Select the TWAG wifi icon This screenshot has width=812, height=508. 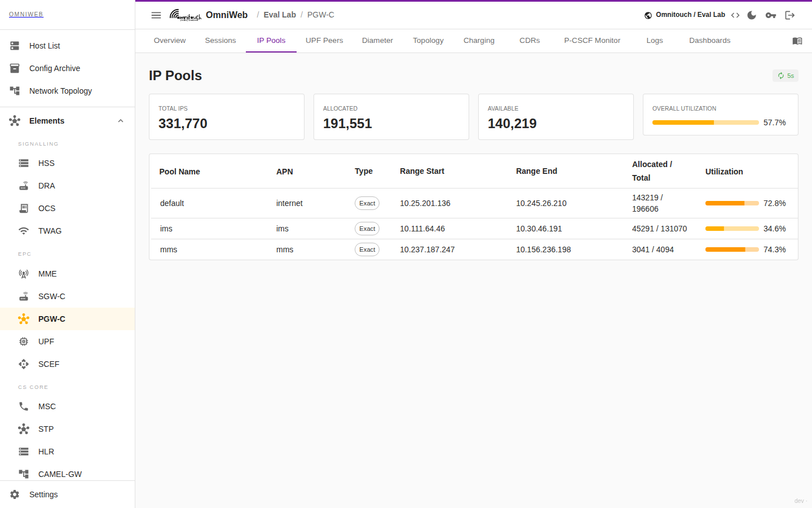pos(24,231)
